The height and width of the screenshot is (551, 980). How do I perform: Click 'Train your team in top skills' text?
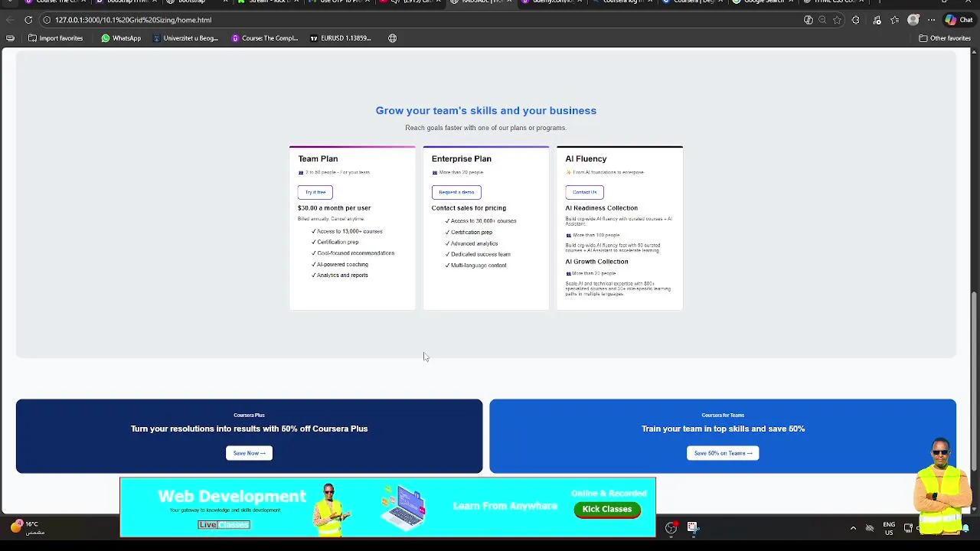(x=723, y=429)
